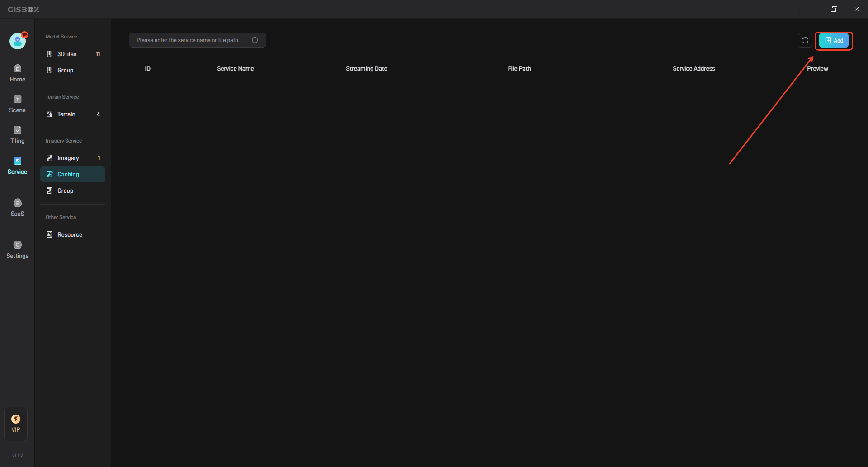Click the GISBOX logo in title bar
This screenshot has height=467, width=868.
tap(24, 9)
